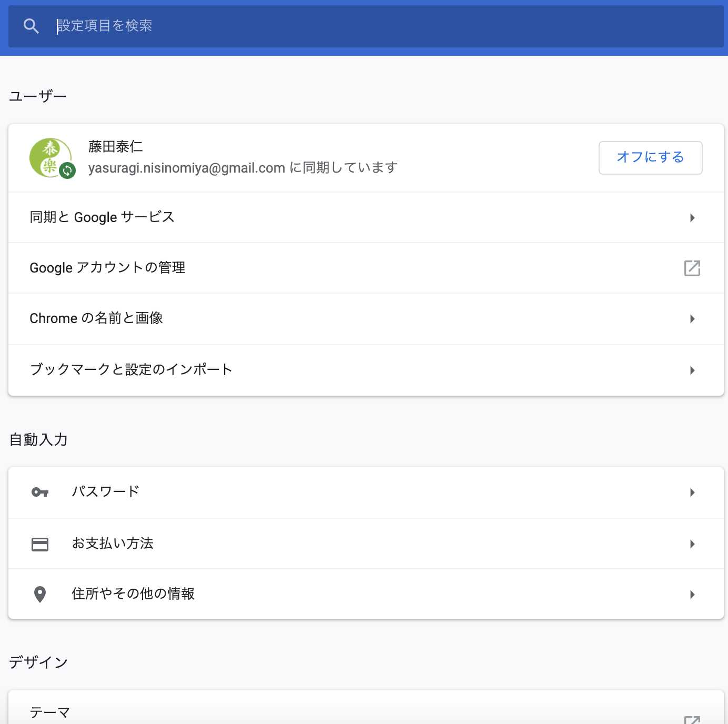Click the yasuragi.nisinomiya@gmail.com sync text
Screen dimensions: 728x724
pyautogui.click(x=242, y=168)
